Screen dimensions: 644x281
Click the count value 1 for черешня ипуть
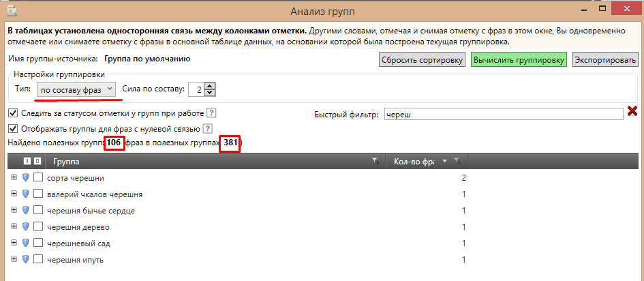[463, 260]
